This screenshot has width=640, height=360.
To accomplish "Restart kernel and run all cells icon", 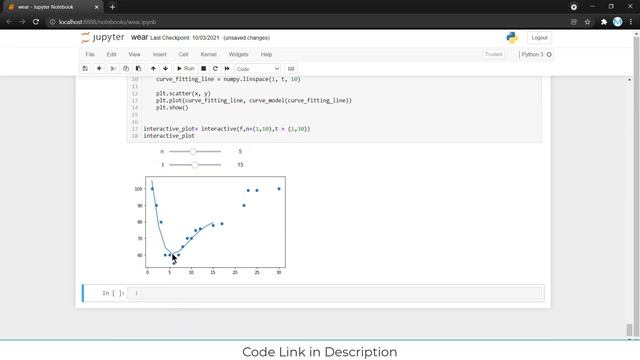I will click(x=227, y=69).
